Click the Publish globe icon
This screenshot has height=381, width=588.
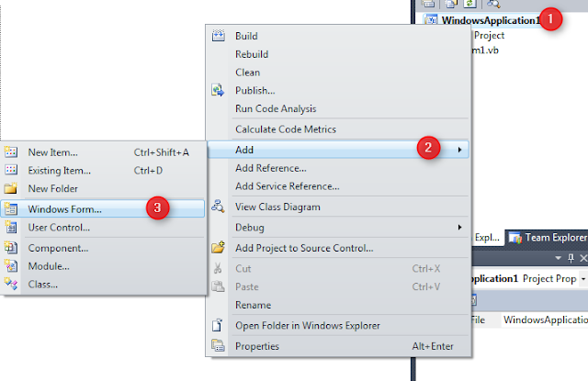point(218,90)
